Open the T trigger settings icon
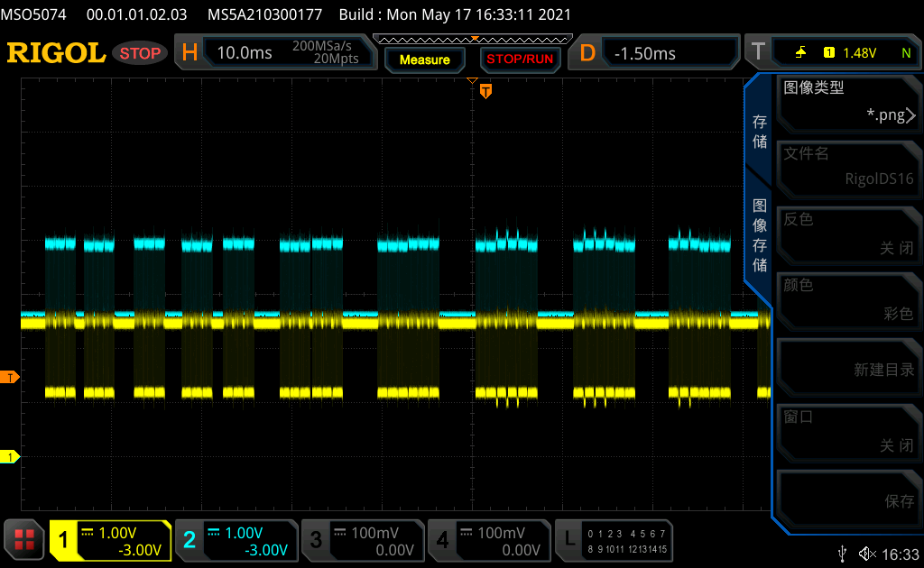The image size is (924, 568). tap(758, 52)
